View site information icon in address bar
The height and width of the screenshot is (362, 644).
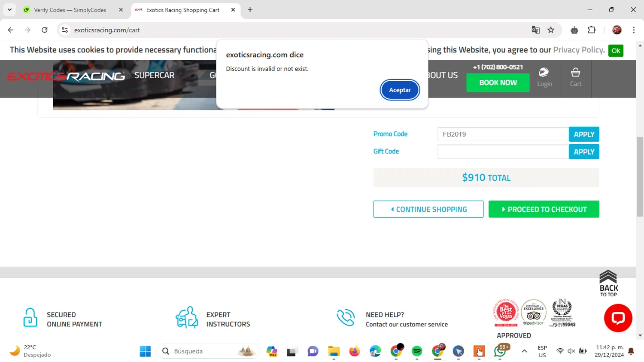pos(65,30)
